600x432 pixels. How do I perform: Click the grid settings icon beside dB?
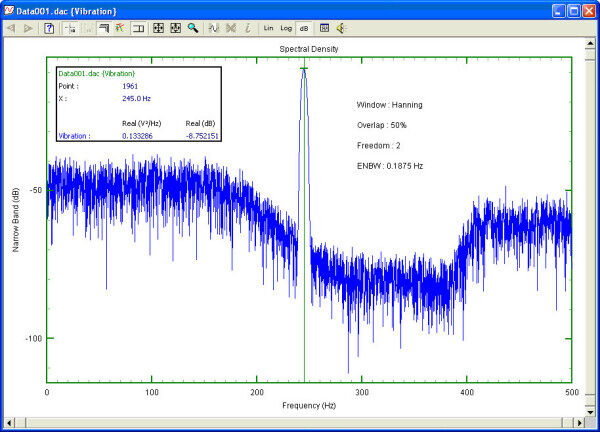click(324, 29)
